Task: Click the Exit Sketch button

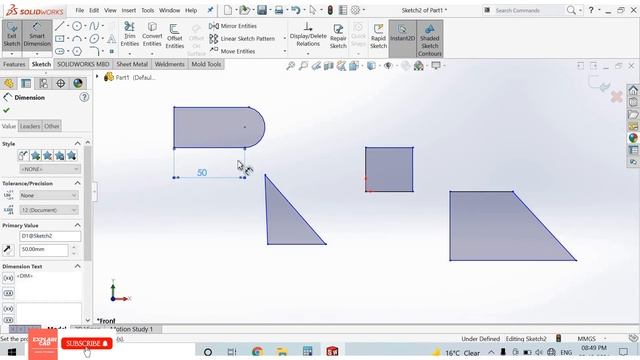Action: click(11, 35)
